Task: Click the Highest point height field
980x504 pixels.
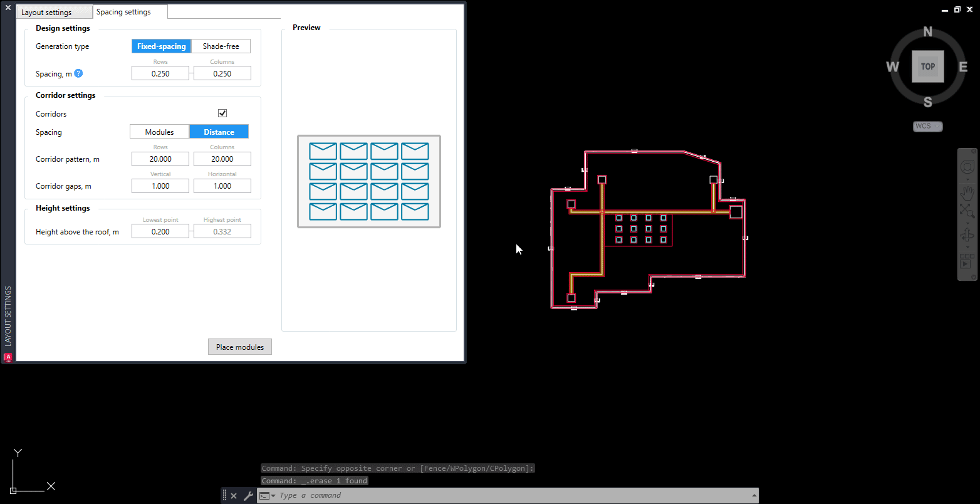Action: click(x=222, y=232)
